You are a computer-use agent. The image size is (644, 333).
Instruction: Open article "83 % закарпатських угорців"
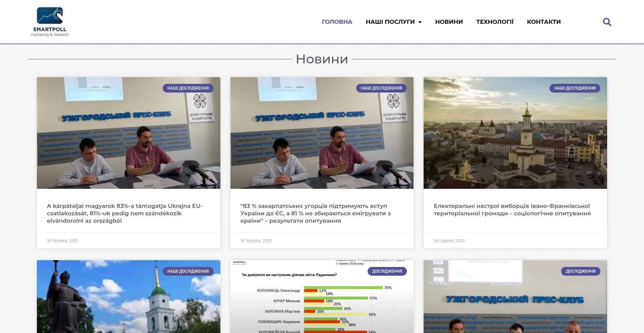(x=315, y=213)
